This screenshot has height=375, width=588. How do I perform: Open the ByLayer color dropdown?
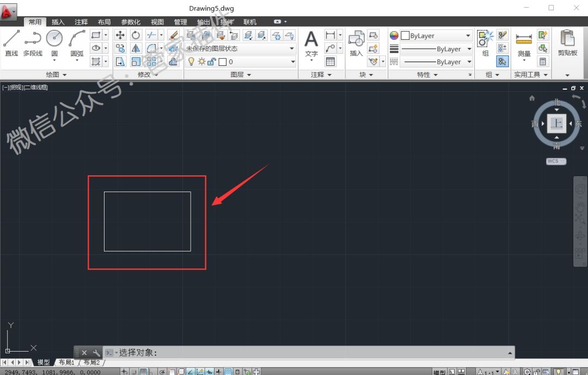[x=436, y=35]
